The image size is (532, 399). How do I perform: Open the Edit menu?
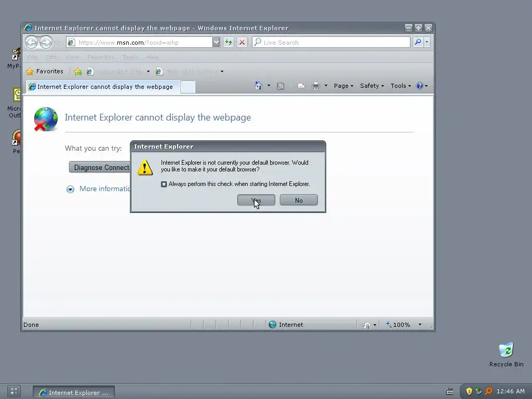[51, 57]
